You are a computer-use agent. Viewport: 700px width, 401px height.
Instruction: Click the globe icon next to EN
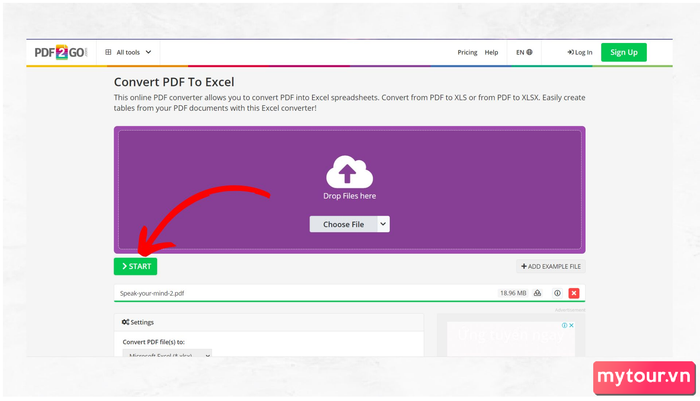point(529,52)
